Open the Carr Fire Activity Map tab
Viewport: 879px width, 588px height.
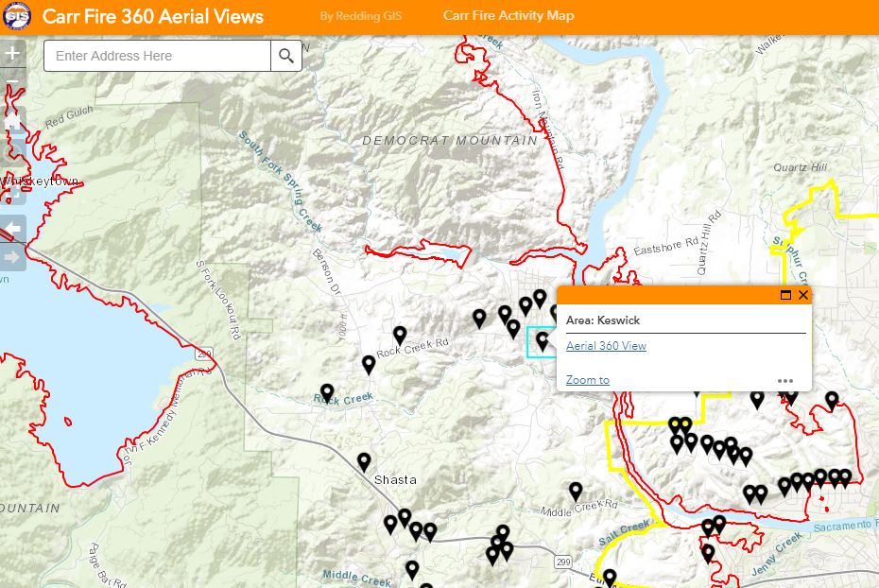[x=508, y=16]
